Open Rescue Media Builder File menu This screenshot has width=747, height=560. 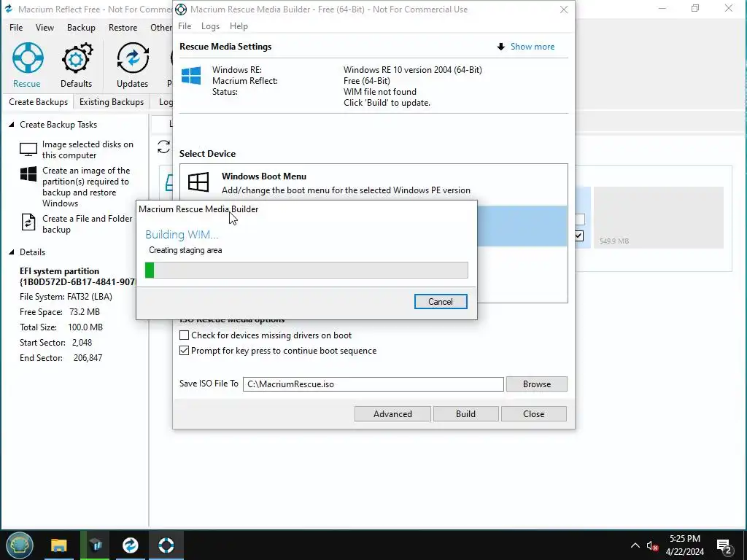tap(185, 26)
